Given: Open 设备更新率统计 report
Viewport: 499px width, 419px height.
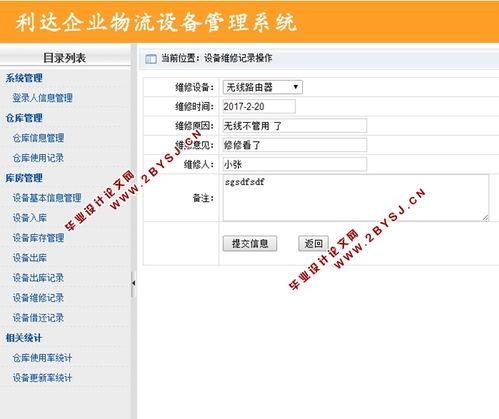Looking at the screenshot, I should pyautogui.click(x=42, y=378).
